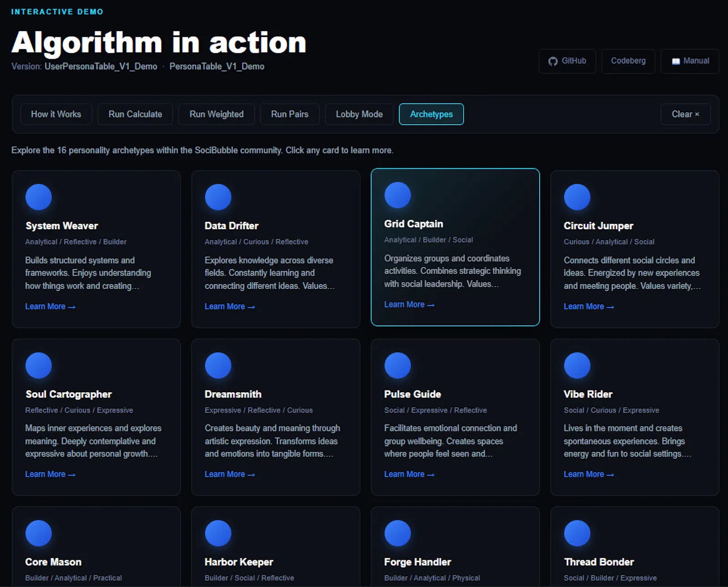Image resolution: width=728 pixels, height=587 pixels.
Task: Click the 'Analytical / Reflective / Builder' traits line
Action: [76, 242]
